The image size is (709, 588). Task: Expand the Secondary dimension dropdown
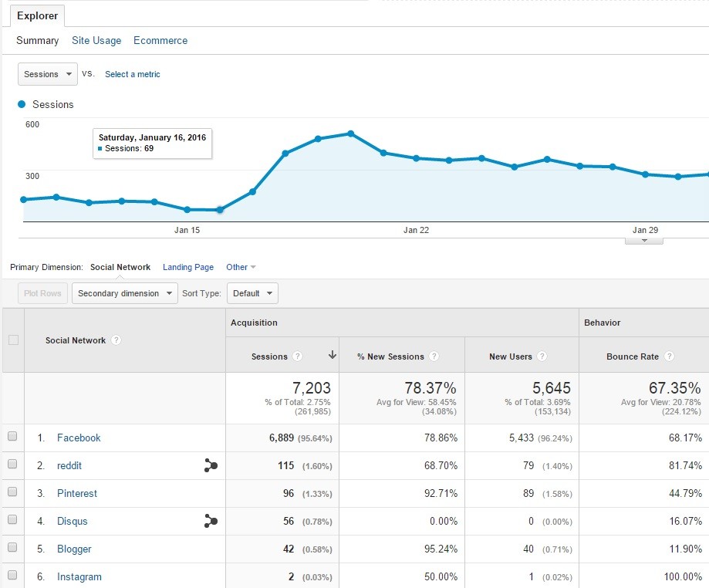coord(124,293)
